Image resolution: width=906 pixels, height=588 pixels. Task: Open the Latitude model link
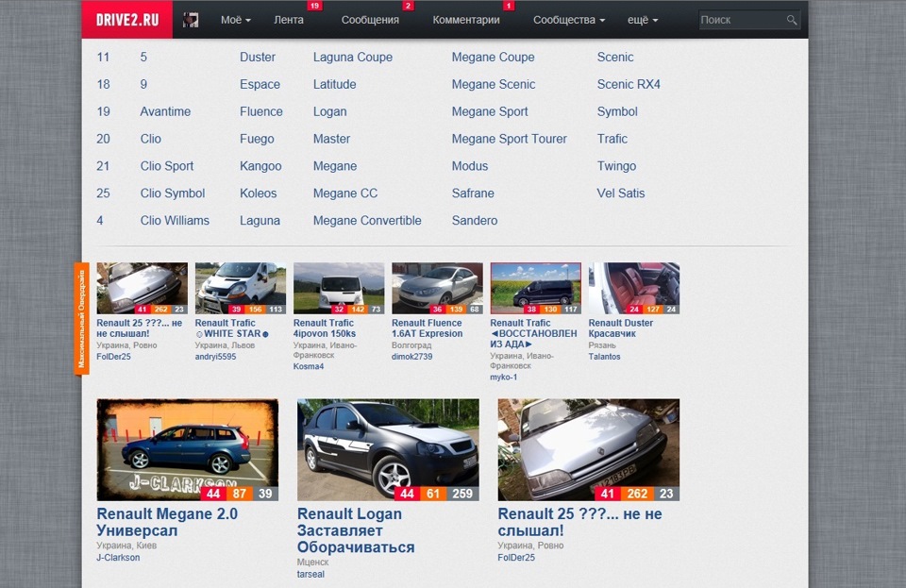pyautogui.click(x=334, y=84)
